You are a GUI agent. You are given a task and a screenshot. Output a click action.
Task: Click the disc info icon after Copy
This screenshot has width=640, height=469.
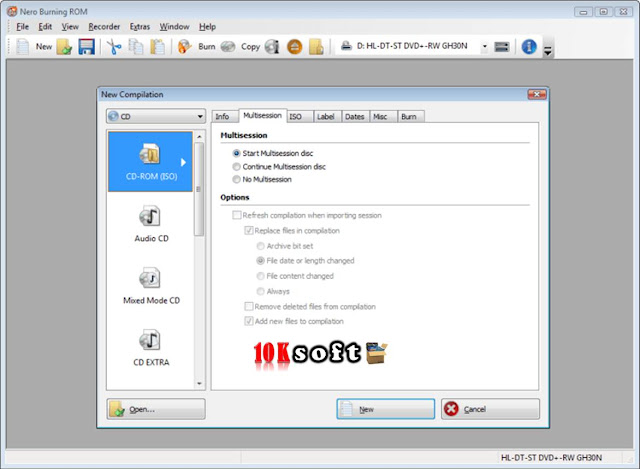pyautogui.click(x=272, y=47)
